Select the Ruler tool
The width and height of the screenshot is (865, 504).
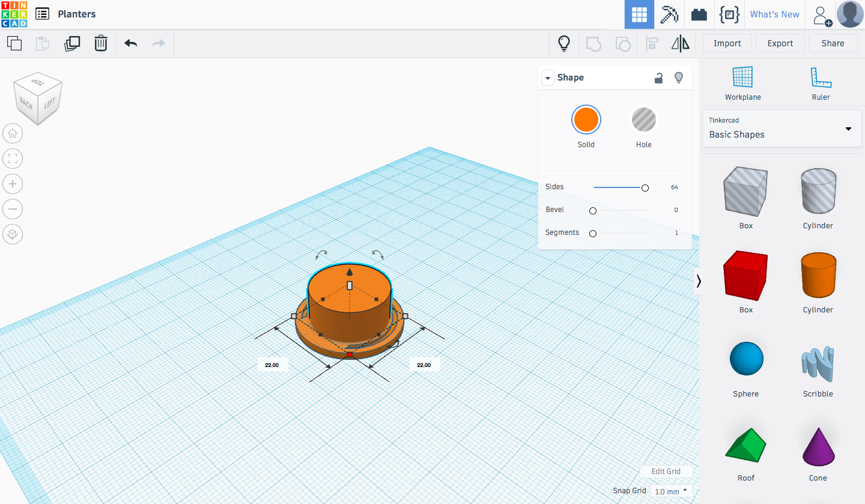pyautogui.click(x=821, y=83)
